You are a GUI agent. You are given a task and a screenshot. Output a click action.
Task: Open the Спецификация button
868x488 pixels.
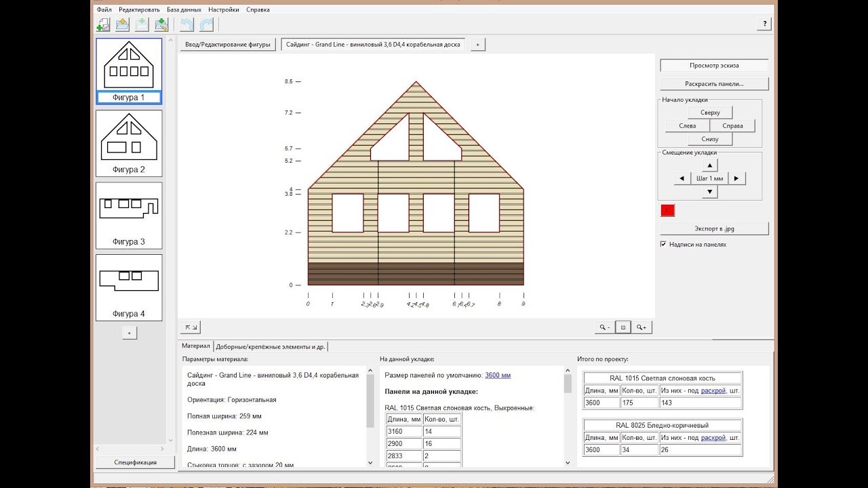click(x=135, y=462)
